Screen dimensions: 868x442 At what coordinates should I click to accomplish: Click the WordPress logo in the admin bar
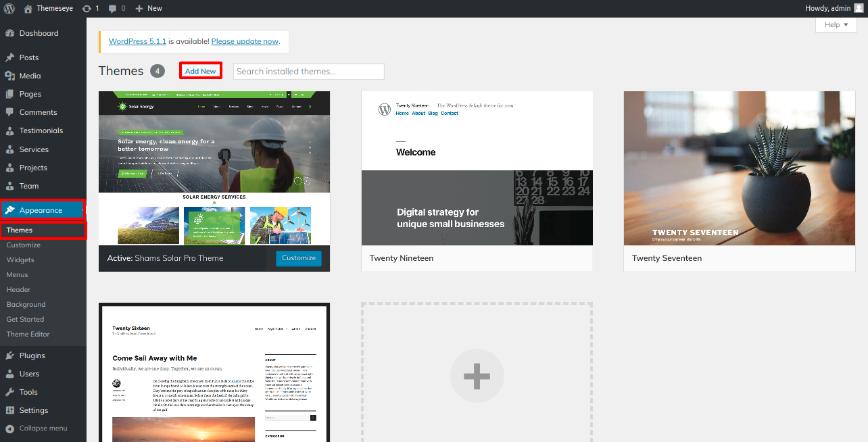pyautogui.click(x=9, y=8)
